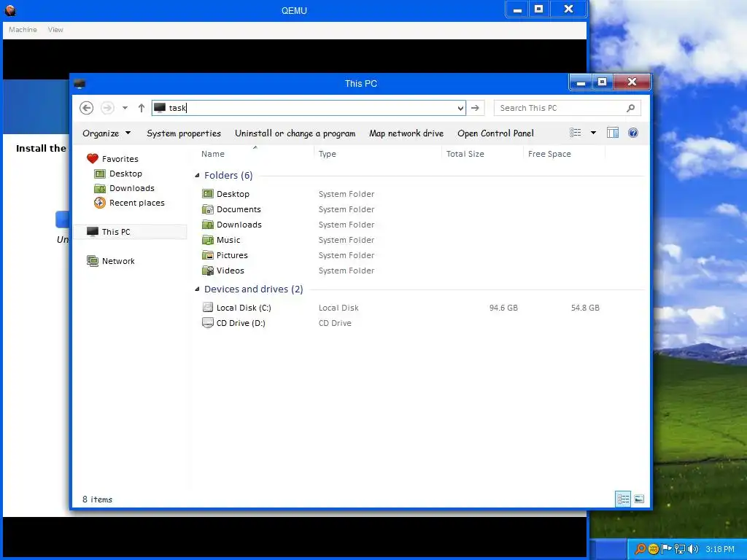Click the '8 items' status bar text
The width and height of the screenshot is (747, 560).
click(x=97, y=499)
